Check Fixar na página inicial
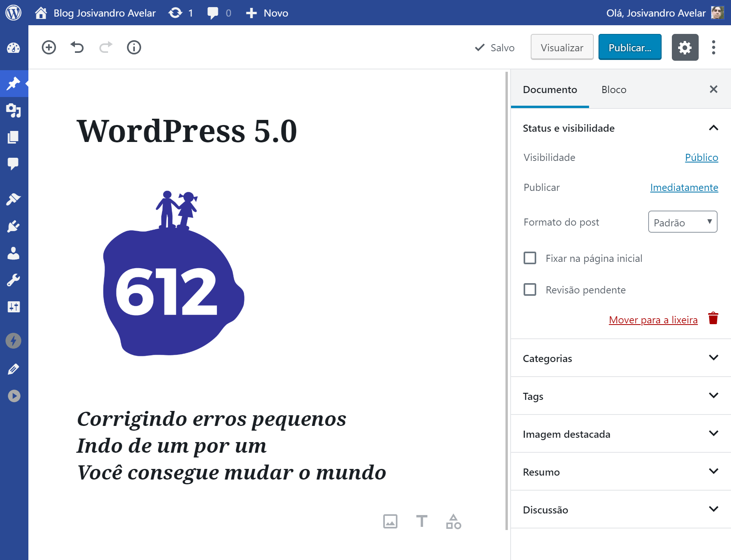 pyautogui.click(x=530, y=258)
